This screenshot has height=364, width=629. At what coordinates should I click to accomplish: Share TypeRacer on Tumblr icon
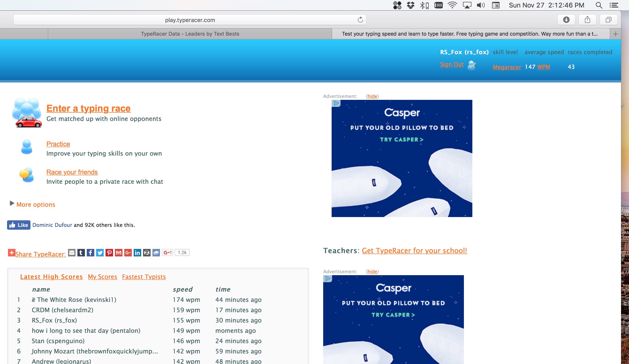tap(81, 252)
